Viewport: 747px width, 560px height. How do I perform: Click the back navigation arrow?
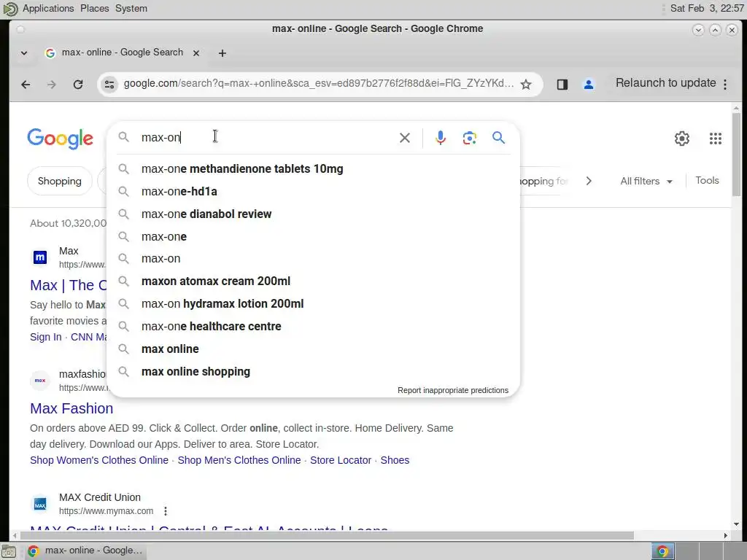coord(26,85)
